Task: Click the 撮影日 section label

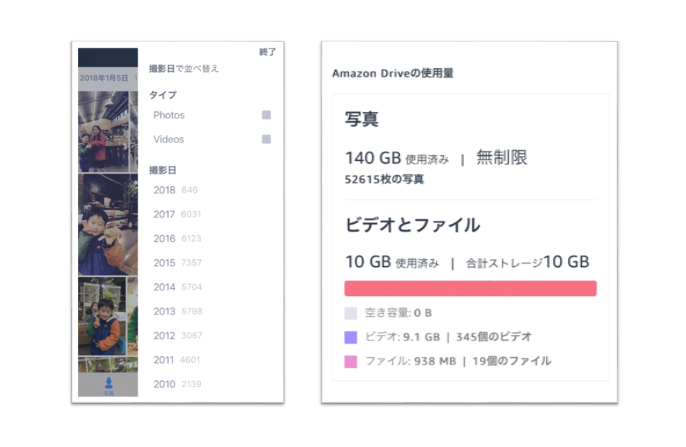Action: coord(162,170)
